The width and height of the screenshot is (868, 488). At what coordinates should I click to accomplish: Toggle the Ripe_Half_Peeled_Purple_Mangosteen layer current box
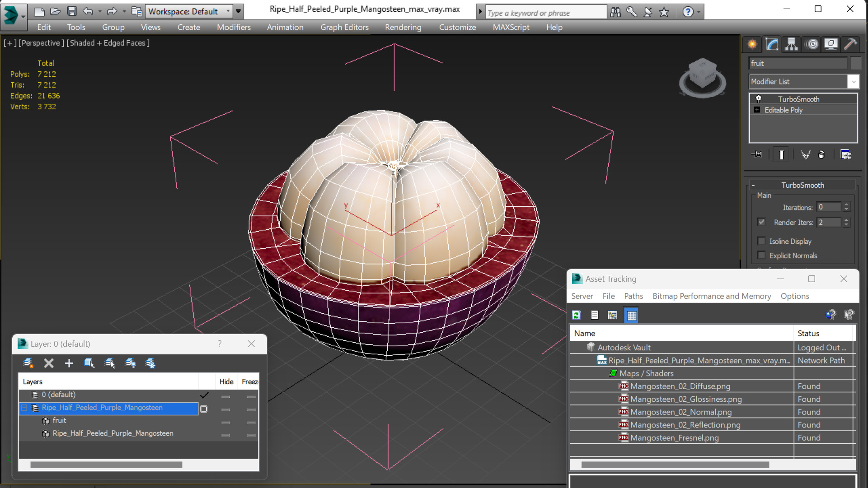tap(204, 409)
